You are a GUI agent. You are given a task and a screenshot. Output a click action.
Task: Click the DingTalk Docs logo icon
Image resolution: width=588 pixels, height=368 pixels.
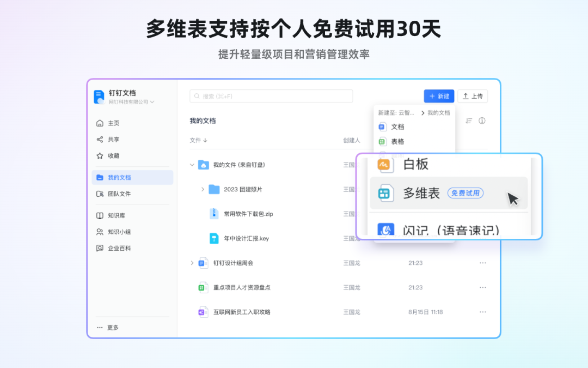click(x=99, y=97)
